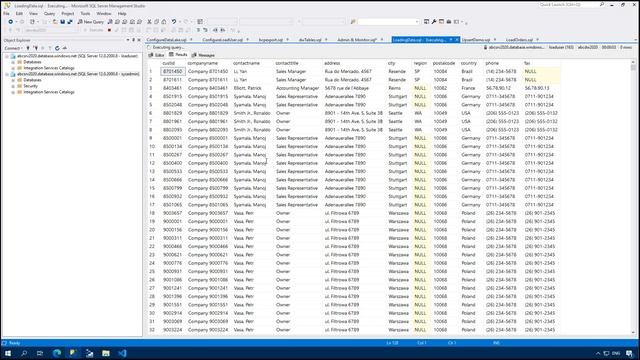640x360 pixels.
Task: Switch to the ConfigureDataLake.sql tab
Action: point(166,40)
